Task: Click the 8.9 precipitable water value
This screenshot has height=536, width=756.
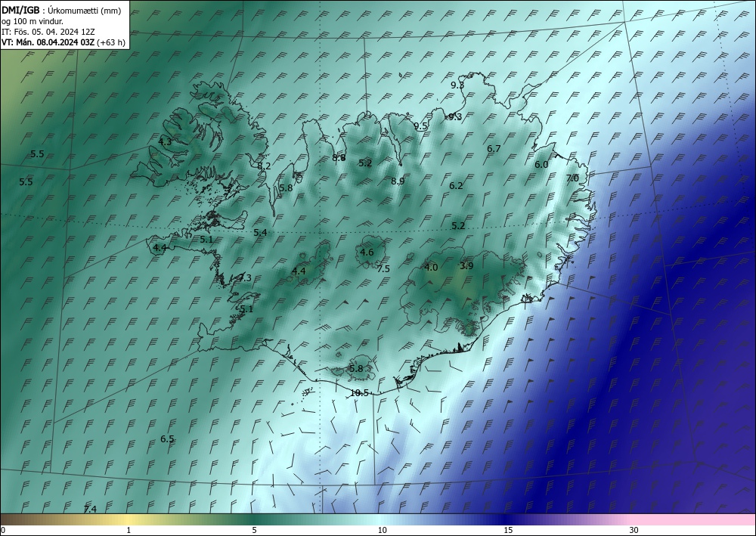Action: [x=398, y=181]
